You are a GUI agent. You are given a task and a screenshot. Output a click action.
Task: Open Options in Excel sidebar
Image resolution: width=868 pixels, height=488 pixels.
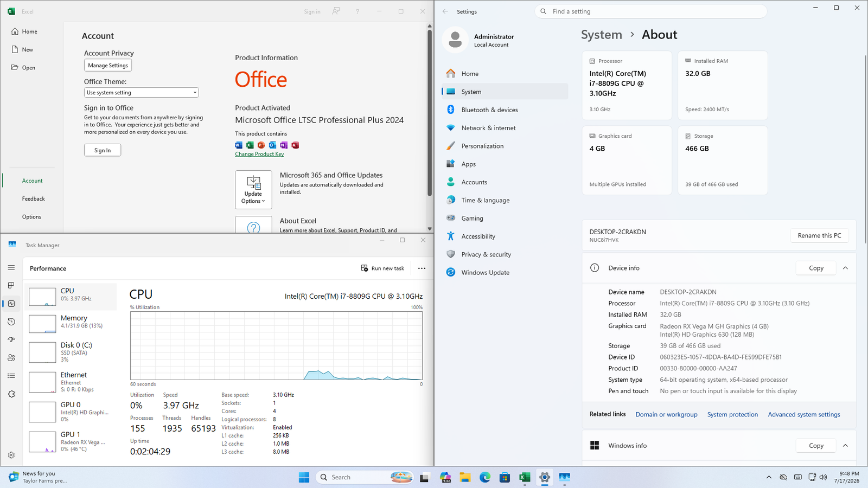tap(31, 217)
